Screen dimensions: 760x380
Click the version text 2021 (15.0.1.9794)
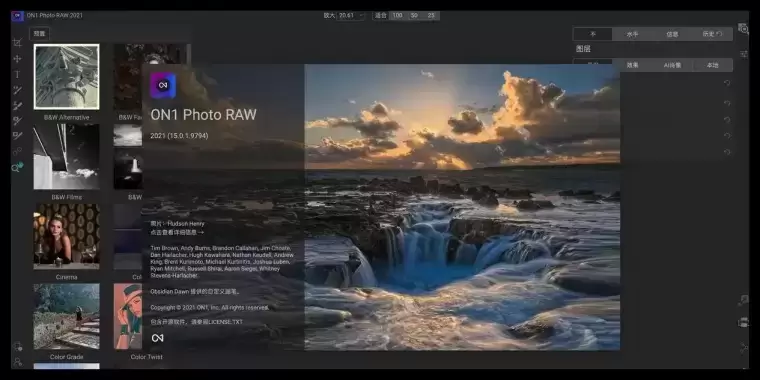coord(179,136)
